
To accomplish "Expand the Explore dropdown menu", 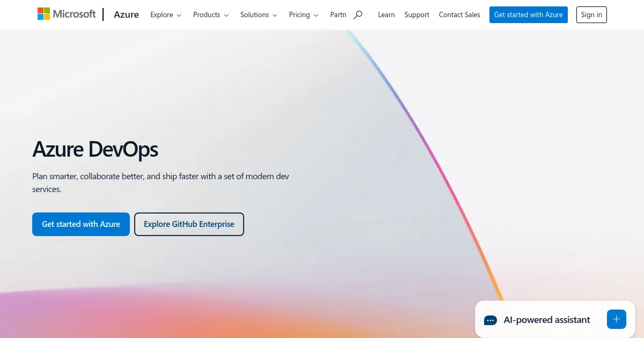I will 165,15.
